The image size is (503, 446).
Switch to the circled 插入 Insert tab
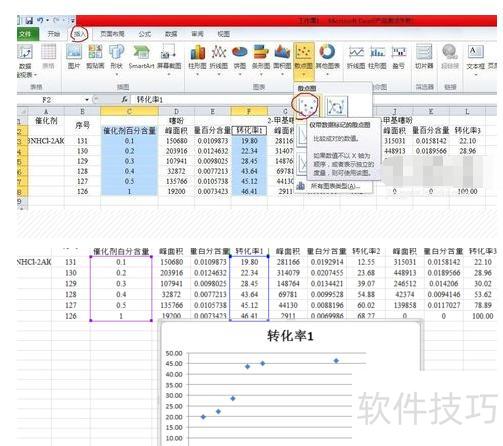80,34
